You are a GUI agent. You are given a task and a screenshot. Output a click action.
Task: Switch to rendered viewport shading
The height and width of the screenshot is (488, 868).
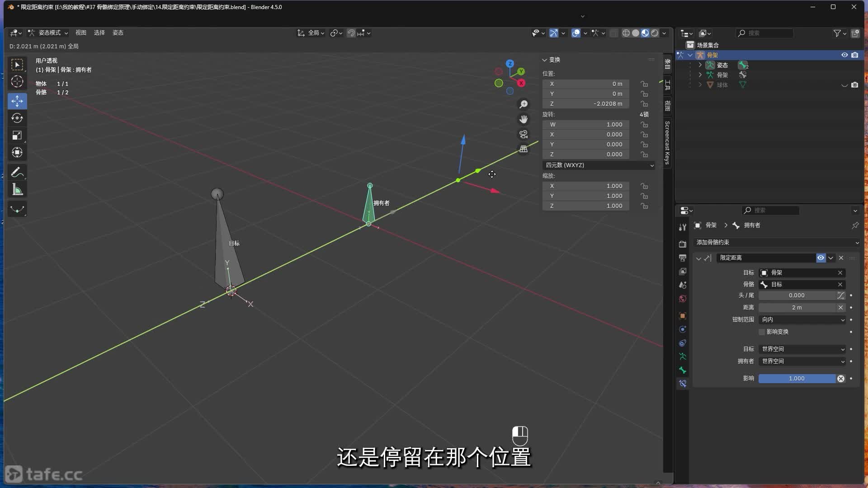coord(655,33)
